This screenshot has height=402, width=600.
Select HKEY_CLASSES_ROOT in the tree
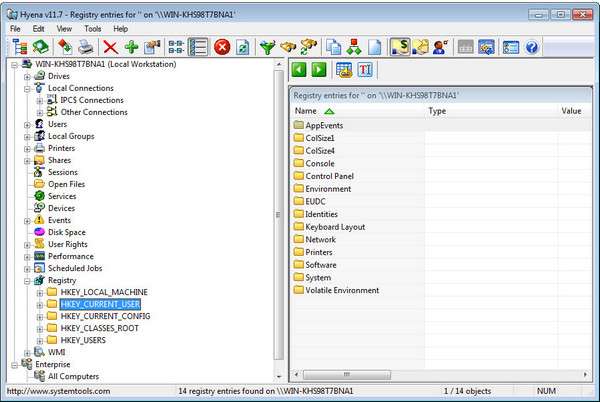tap(99, 328)
